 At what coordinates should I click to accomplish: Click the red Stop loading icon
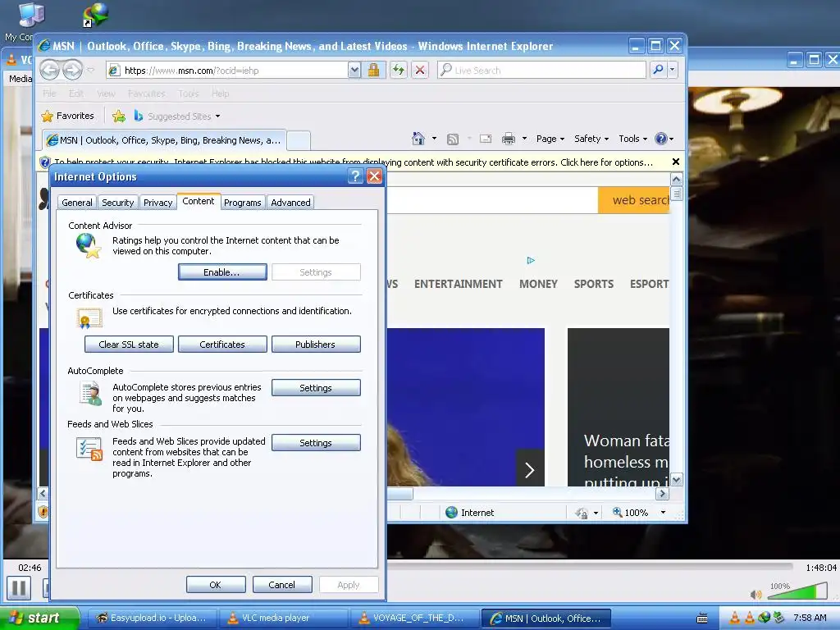[x=421, y=71]
